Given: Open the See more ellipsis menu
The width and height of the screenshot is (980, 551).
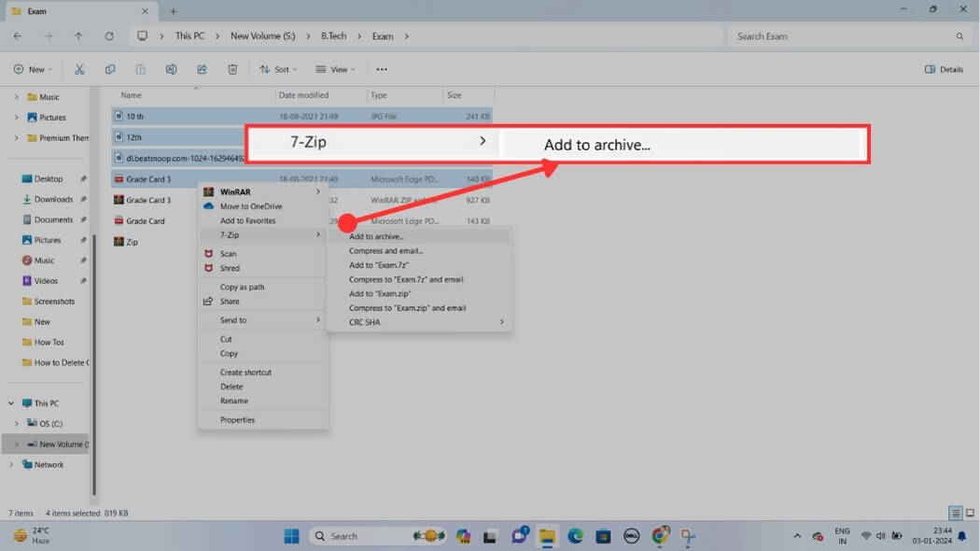Looking at the screenshot, I should tap(381, 69).
